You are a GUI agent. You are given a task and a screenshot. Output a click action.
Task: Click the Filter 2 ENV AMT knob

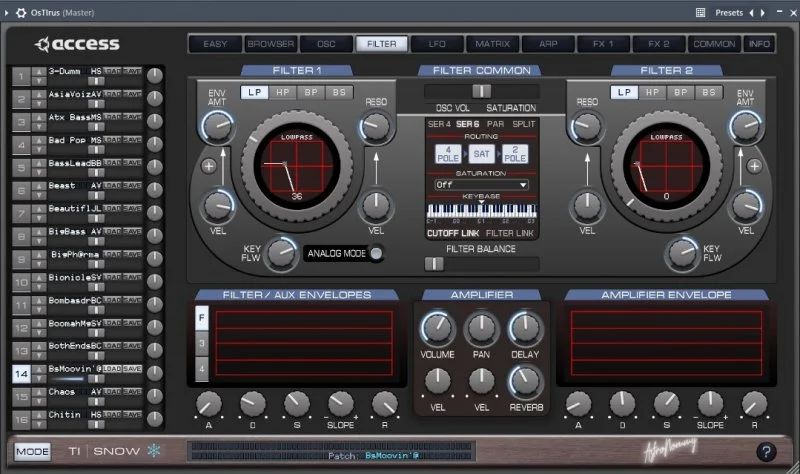(745, 126)
